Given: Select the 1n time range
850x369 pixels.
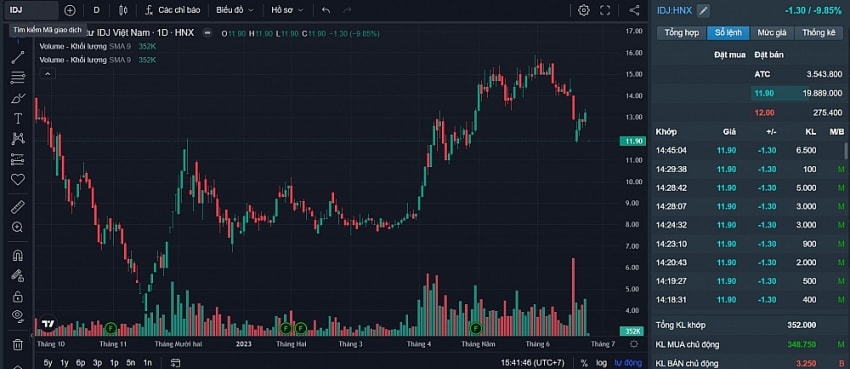Looking at the screenshot, I should [x=147, y=362].
